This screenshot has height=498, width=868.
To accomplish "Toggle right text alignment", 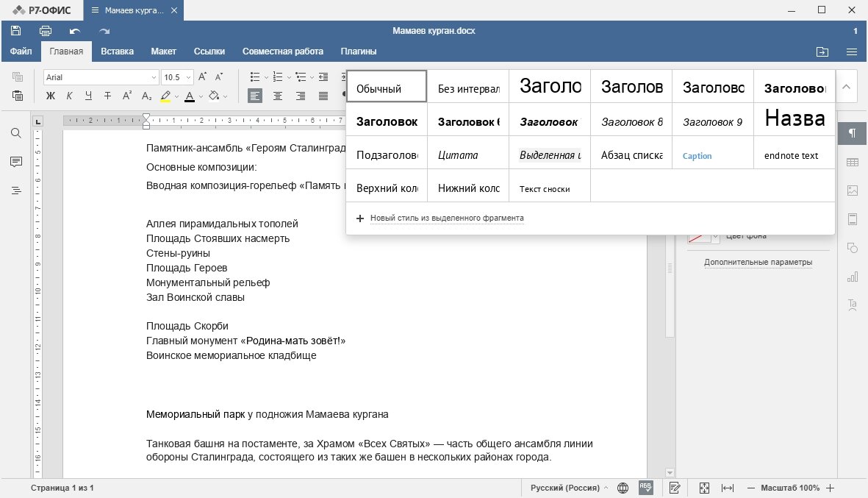I will tap(301, 96).
